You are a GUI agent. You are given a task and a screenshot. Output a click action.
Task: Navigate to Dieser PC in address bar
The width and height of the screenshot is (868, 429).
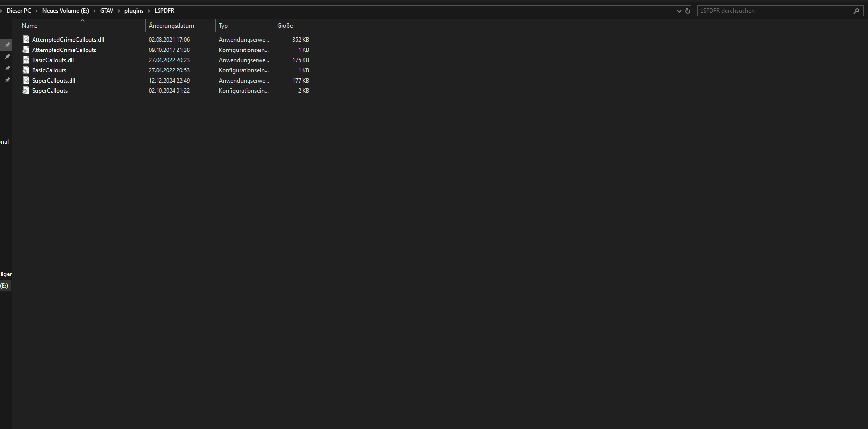coord(19,11)
